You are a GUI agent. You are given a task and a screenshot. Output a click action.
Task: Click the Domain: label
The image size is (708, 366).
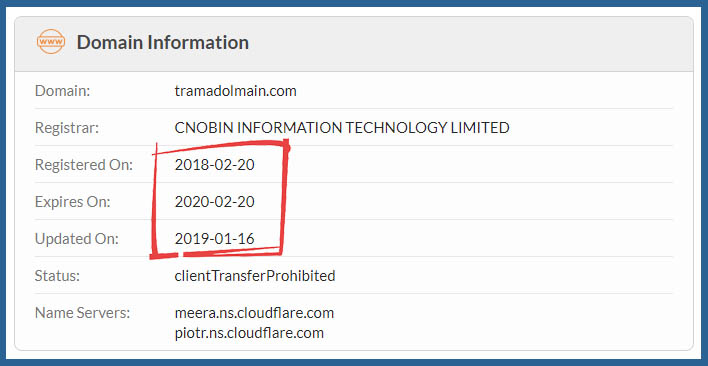pos(63,91)
